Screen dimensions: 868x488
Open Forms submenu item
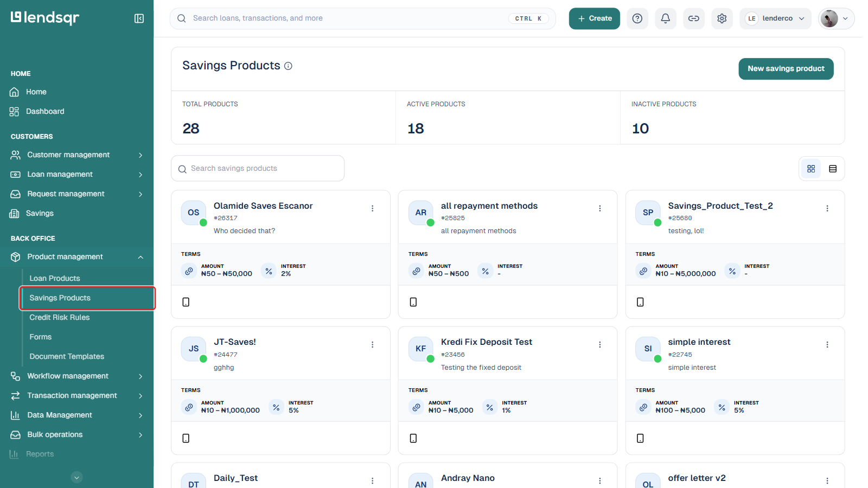[x=41, y=337]
